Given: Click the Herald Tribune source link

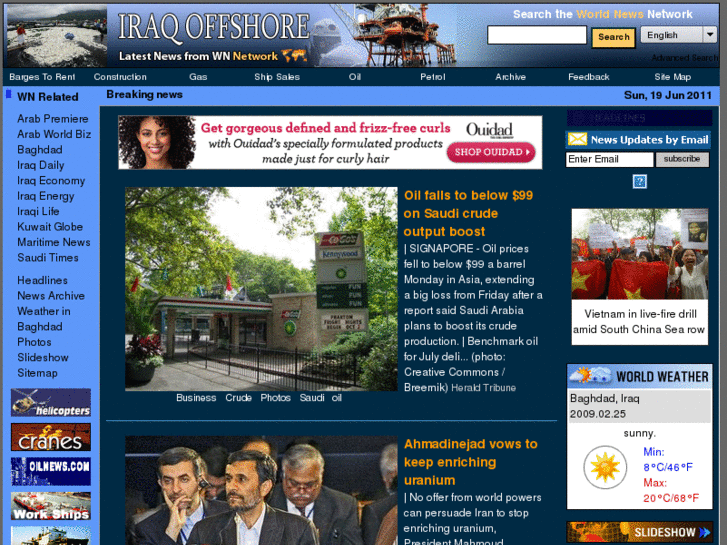Looking at the screenshot, I should click(483, 388).
